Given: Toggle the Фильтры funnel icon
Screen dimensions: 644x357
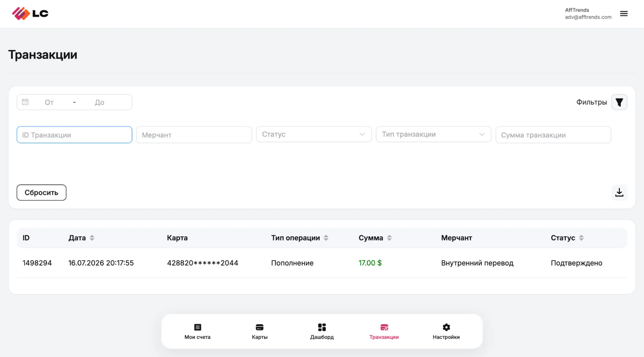Looking at the screenshot, I should [x=619, y=102].
